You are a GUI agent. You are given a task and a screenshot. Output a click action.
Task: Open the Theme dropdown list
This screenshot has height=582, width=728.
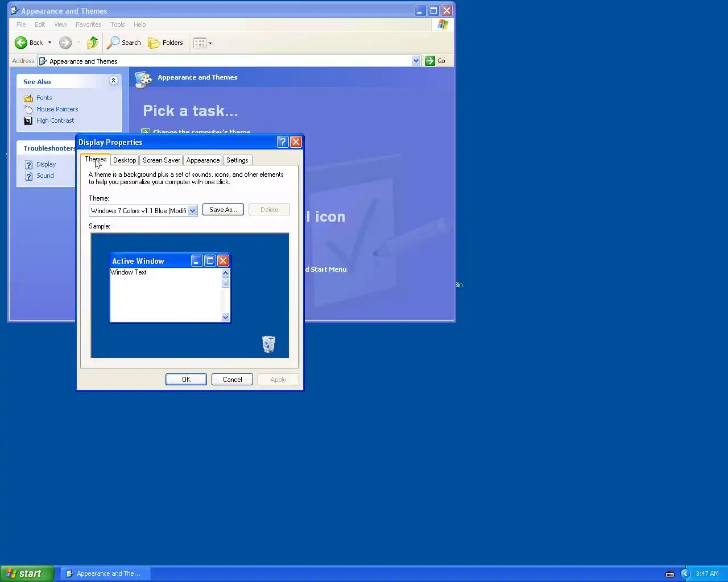click(192, 210)
